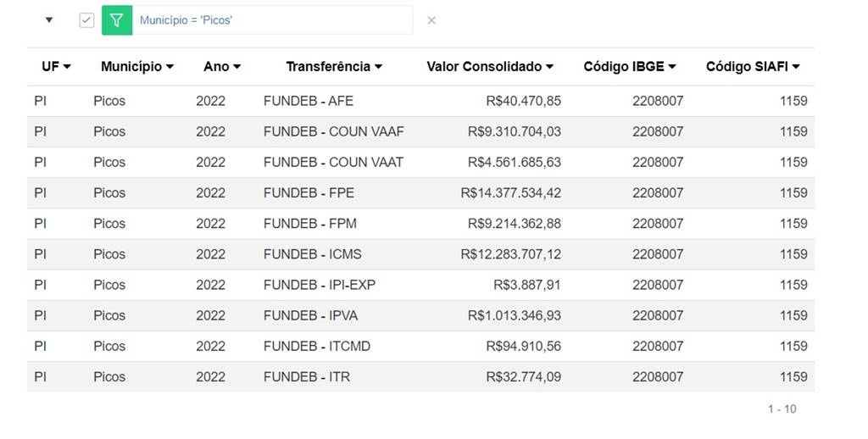The height and width of the screenshot is (439, 868).
Task: Remove the filter with the X icon
Action: tap(431, 20)
